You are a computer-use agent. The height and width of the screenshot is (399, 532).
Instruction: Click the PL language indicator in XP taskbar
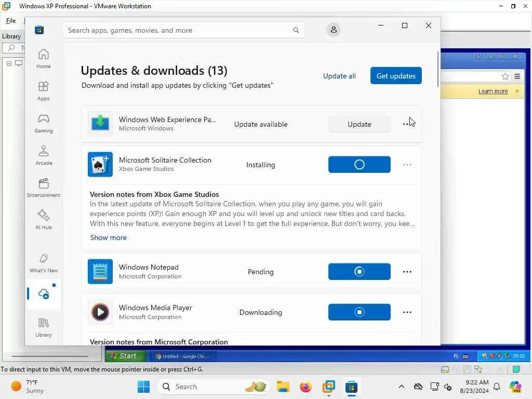456,356
